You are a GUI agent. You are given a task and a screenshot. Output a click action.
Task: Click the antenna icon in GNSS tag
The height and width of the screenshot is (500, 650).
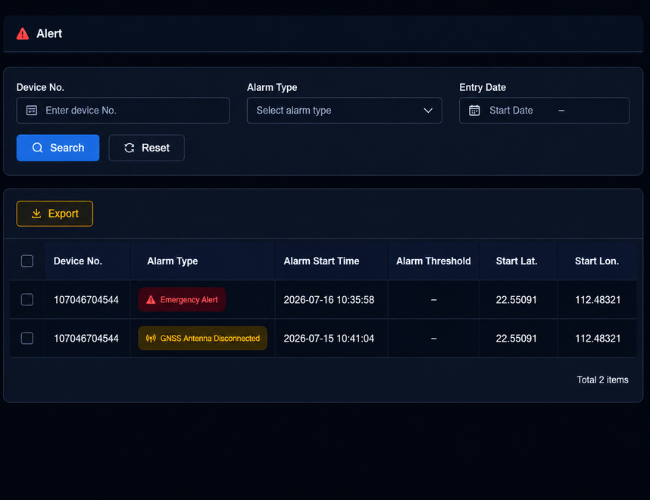click(151, 338)
